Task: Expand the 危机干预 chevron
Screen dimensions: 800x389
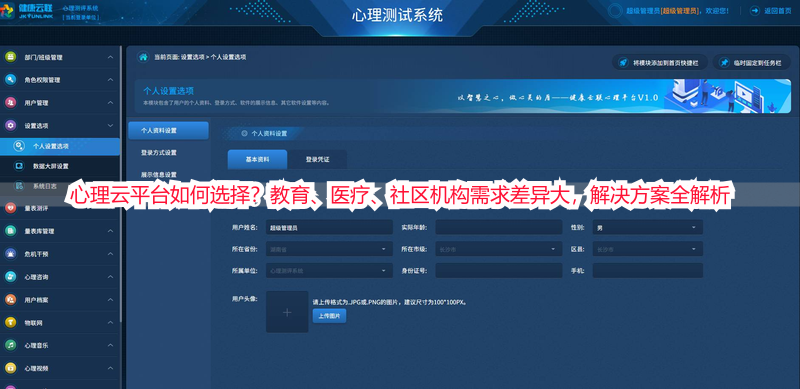Action: [110, 254]
